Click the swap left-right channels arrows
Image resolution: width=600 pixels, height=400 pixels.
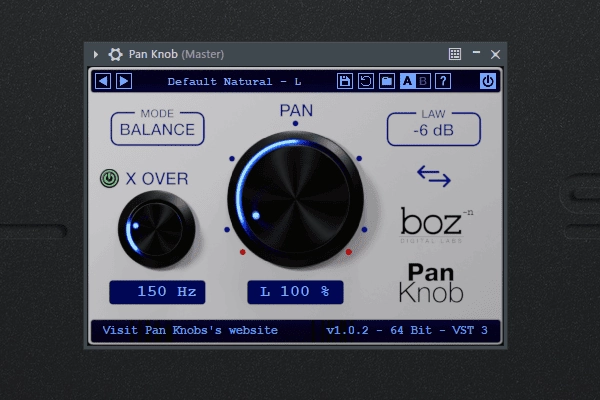tap(434, 176)
